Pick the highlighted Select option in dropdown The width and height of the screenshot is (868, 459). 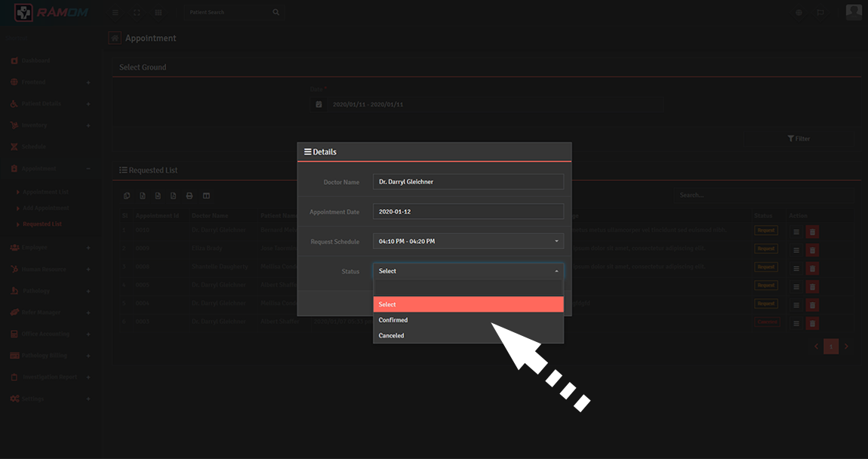(468, 304)
